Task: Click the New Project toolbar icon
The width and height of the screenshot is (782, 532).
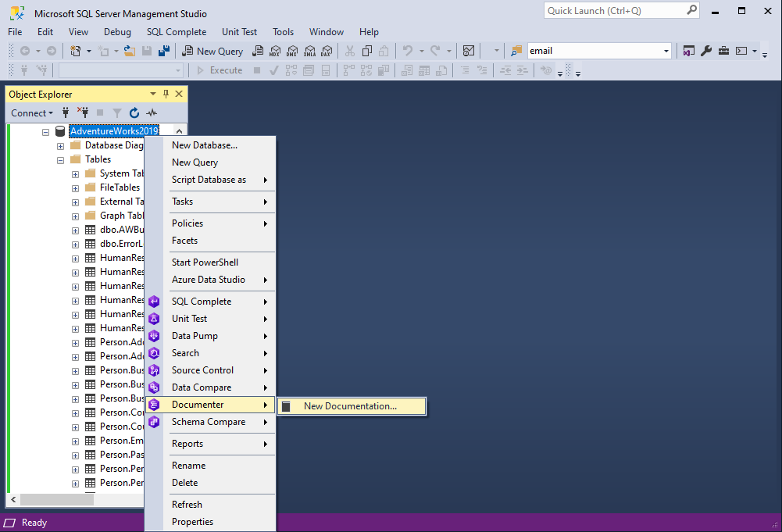Action: pos(75,51)
